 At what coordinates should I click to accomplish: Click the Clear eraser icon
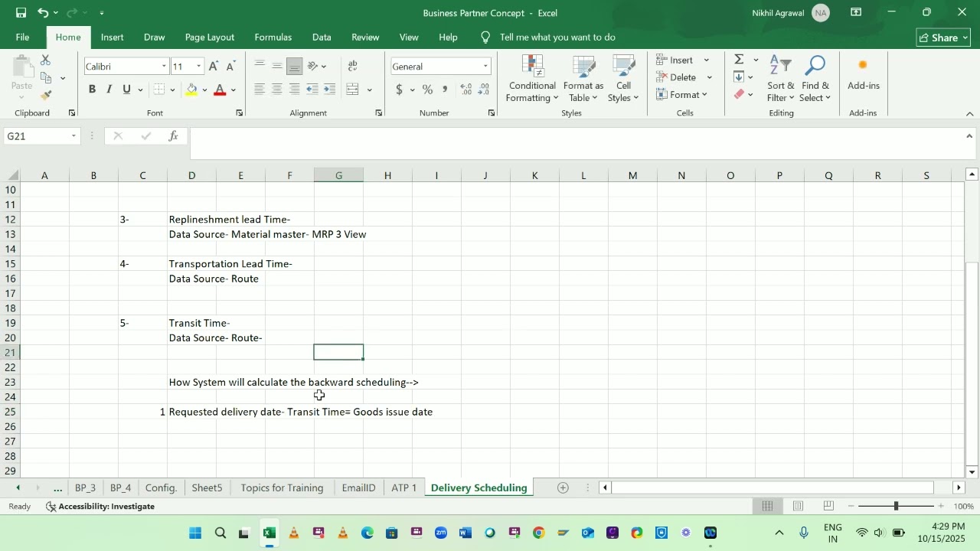click(x=739, y=94)
